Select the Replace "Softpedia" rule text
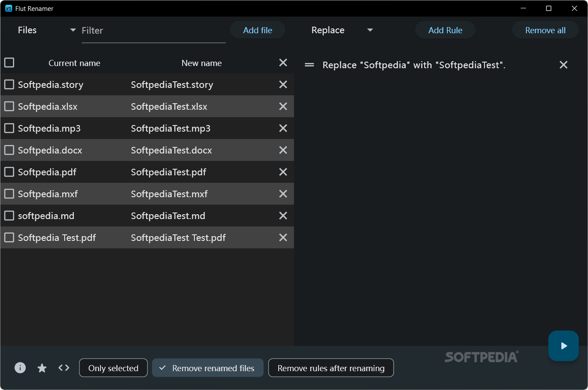Image resolution: width=588 pixels, height=390 pixels. (x=414, y=65)
